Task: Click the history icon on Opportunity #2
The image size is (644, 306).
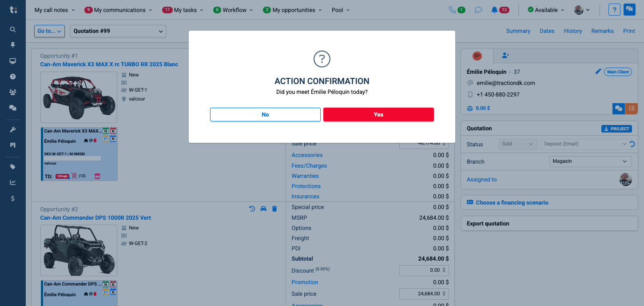Action: pyautogui.click(x=252, y=209)
